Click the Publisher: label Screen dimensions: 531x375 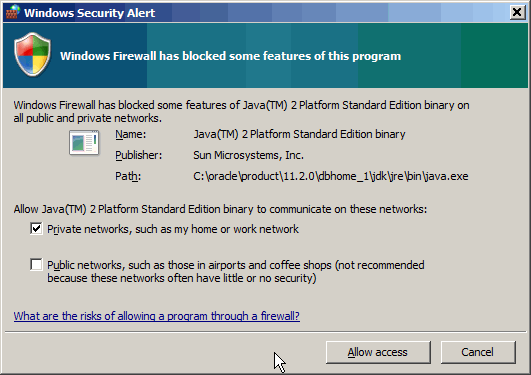click(139, 155)
